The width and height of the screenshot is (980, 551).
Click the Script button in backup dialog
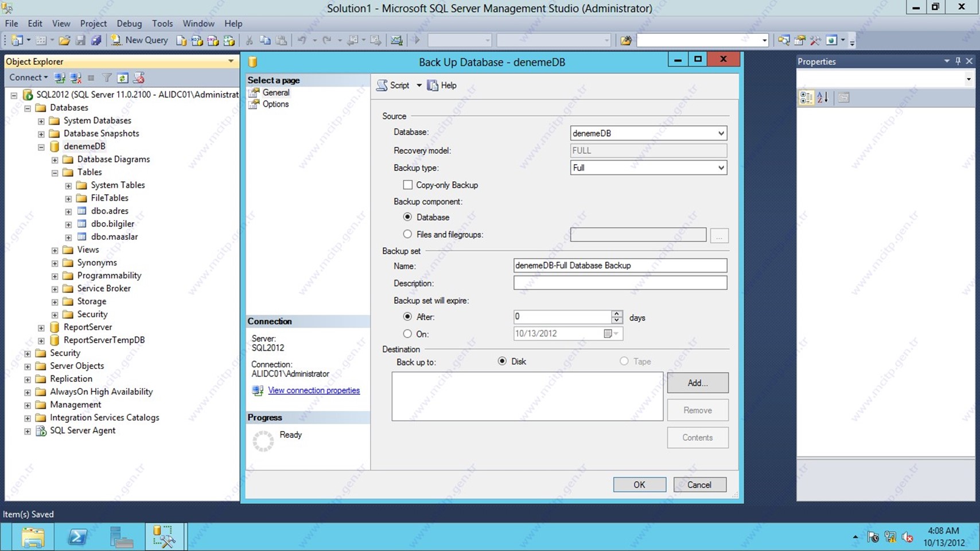pyautogui.click(x=393, y=85)
